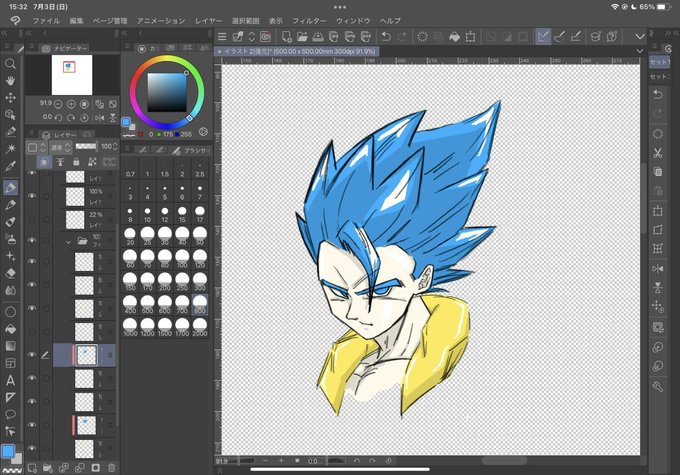
Task: Switch to the セット1 quick access tab
Action: pyautogui.click(x=660, y=62)
